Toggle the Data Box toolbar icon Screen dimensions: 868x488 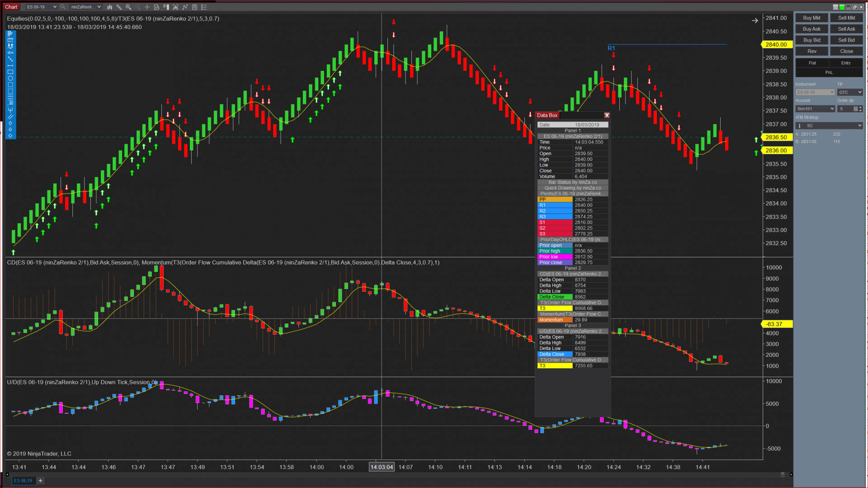156,7
